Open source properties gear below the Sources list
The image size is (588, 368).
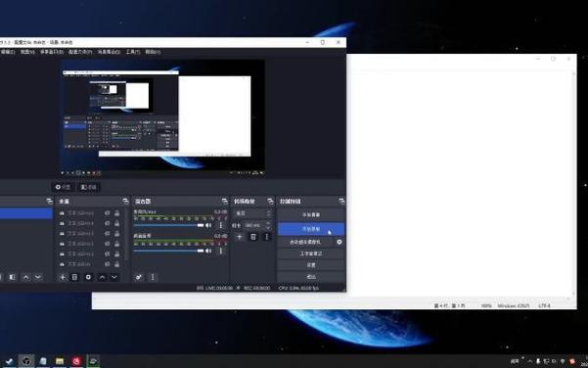pyautogui.click(x=88, y=277)
